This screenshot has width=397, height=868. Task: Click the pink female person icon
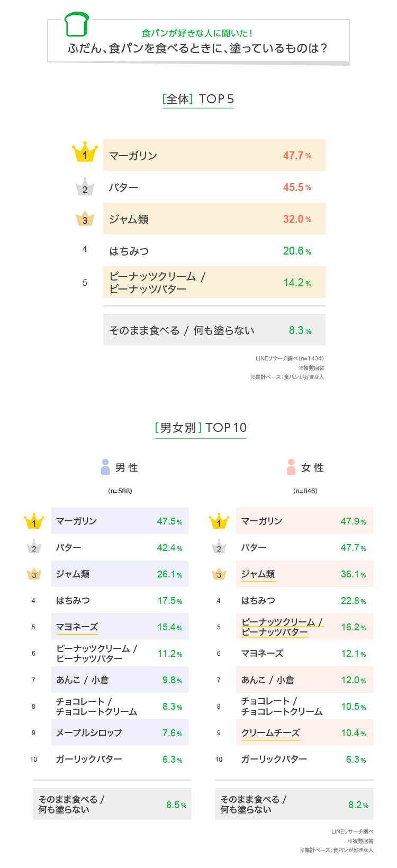coord(291,467)
